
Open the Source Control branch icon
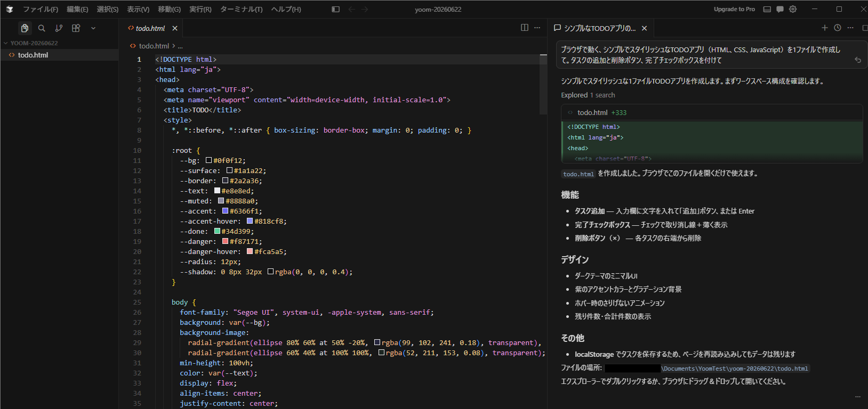coord(59,28)
